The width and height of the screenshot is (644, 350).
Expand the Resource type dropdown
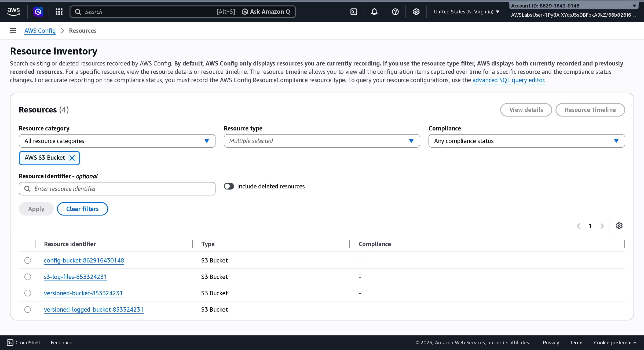coord(322,141)
